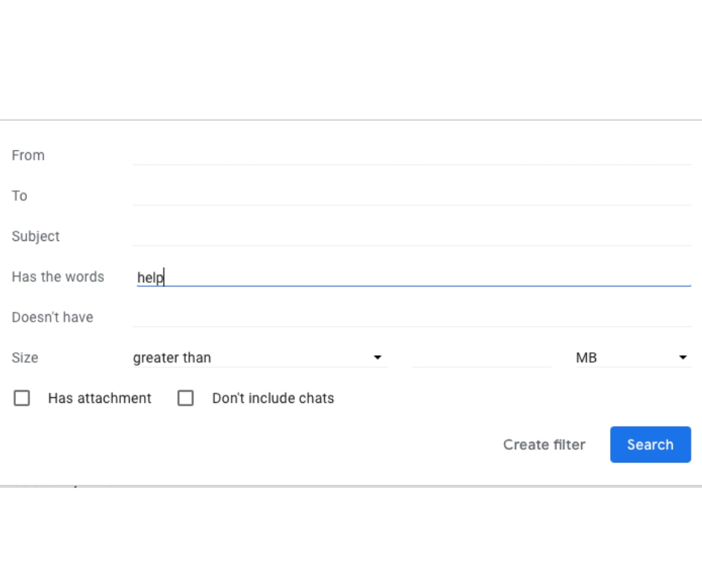Click the Create filter button
702x588 pixels.
(x=544, y=444)
